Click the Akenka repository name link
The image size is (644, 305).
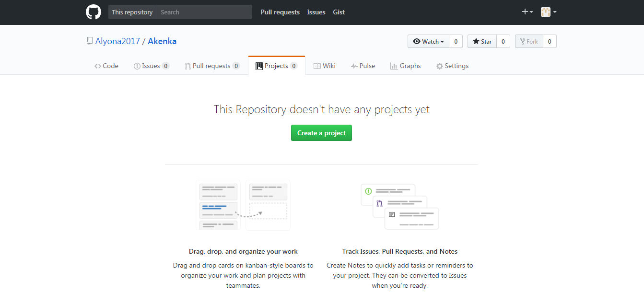(162, 41)
